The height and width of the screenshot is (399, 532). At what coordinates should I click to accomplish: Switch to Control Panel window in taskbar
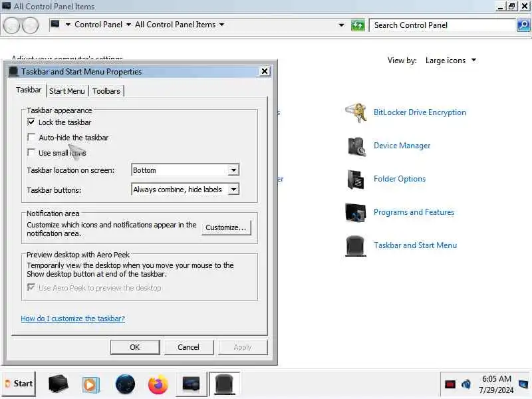pyautogui.click(x=192, y=384)
